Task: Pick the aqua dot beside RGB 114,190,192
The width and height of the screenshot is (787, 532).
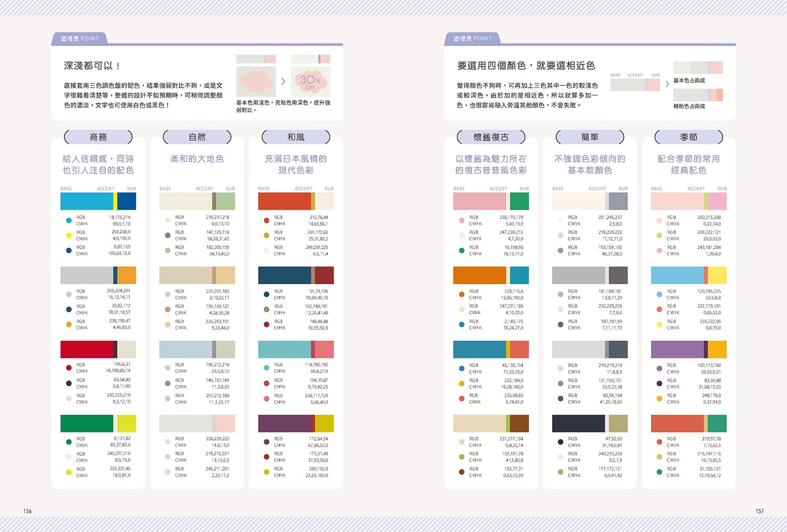Action: 267,368
